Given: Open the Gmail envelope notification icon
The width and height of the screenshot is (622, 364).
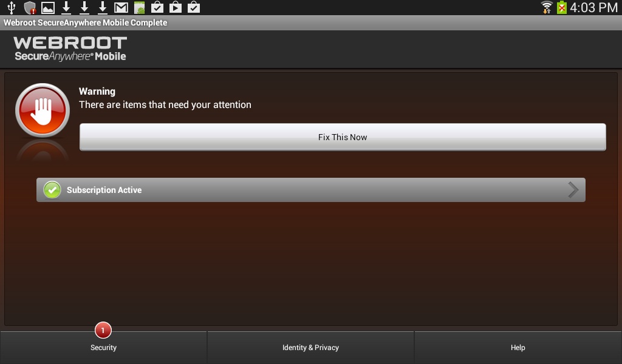Looking at the screenshot, I should (121, 7).
